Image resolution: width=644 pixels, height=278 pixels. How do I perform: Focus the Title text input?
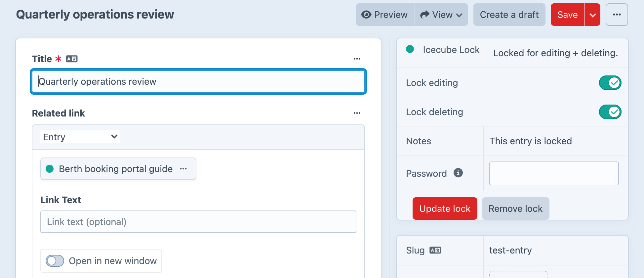point(198,81)
